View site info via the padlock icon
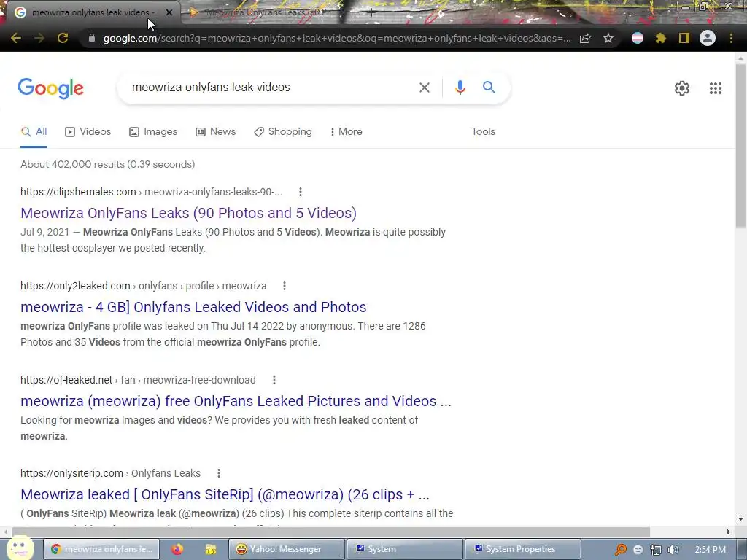This screenshot has width=747, height=560. (92, 38)
